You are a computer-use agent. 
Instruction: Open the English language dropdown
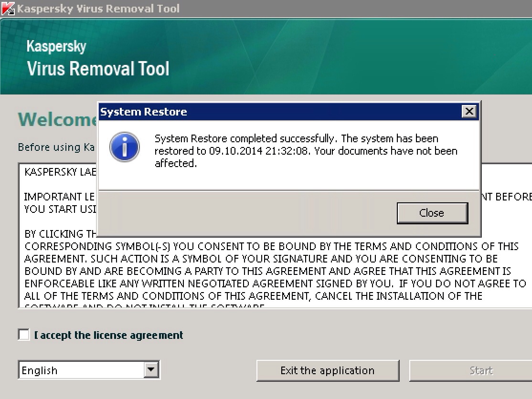tap(150, 369)
